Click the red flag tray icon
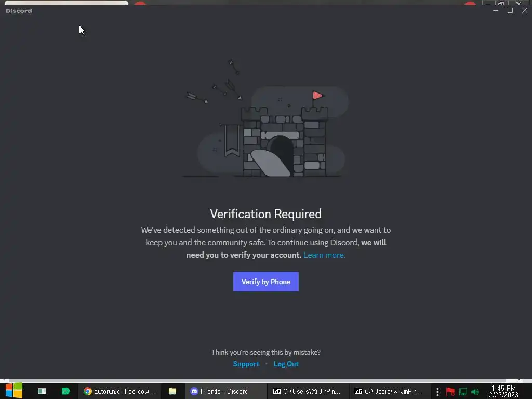532x399 pixels. click(450, 392)
